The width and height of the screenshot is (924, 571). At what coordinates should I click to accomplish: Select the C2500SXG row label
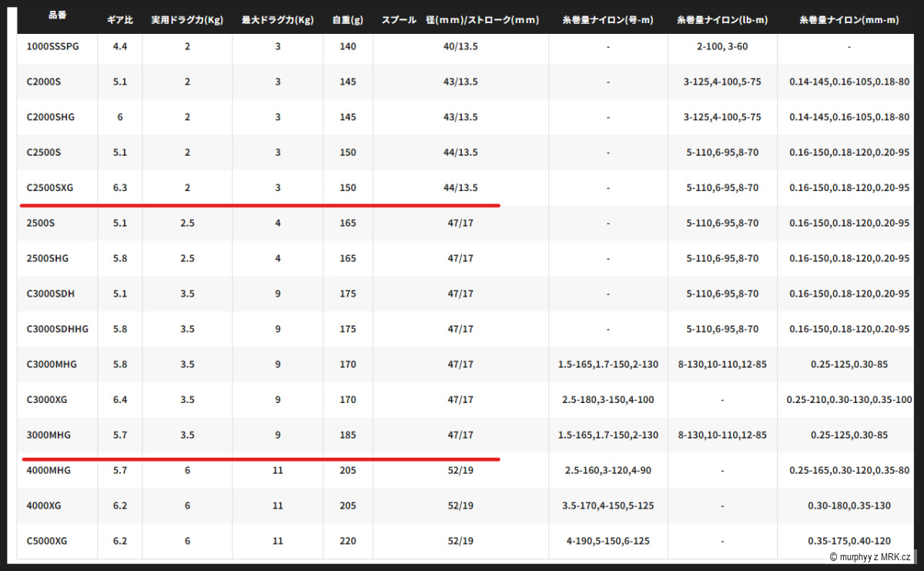(50, 188)
